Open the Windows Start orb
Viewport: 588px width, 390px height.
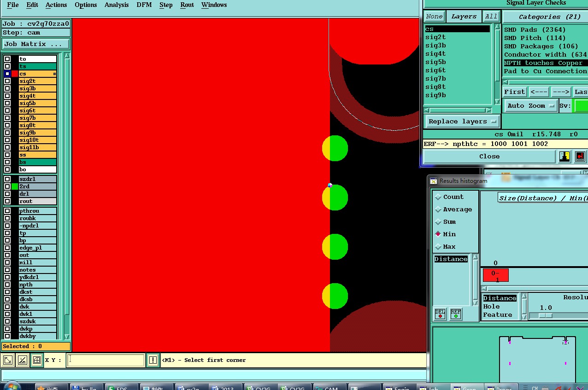point(12,386)
